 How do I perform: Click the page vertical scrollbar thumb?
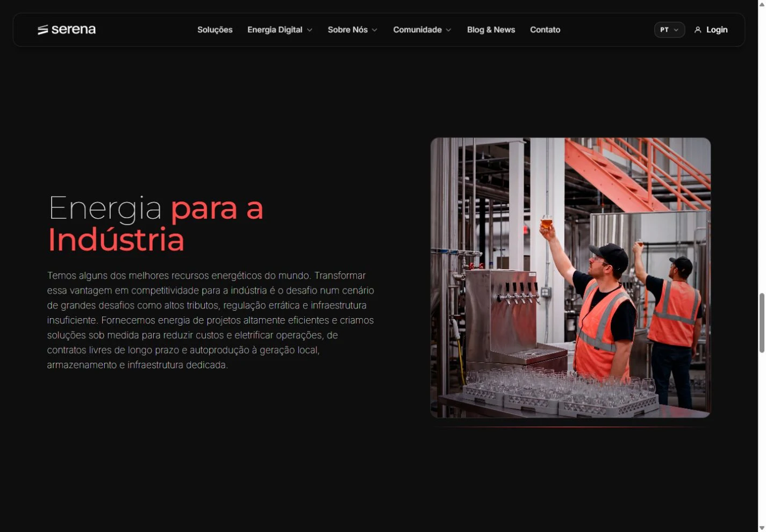click(x=762, y=323)
